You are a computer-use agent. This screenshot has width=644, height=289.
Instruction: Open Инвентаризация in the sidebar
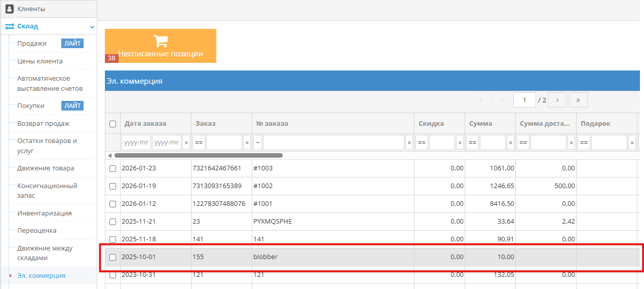(44, 213)
